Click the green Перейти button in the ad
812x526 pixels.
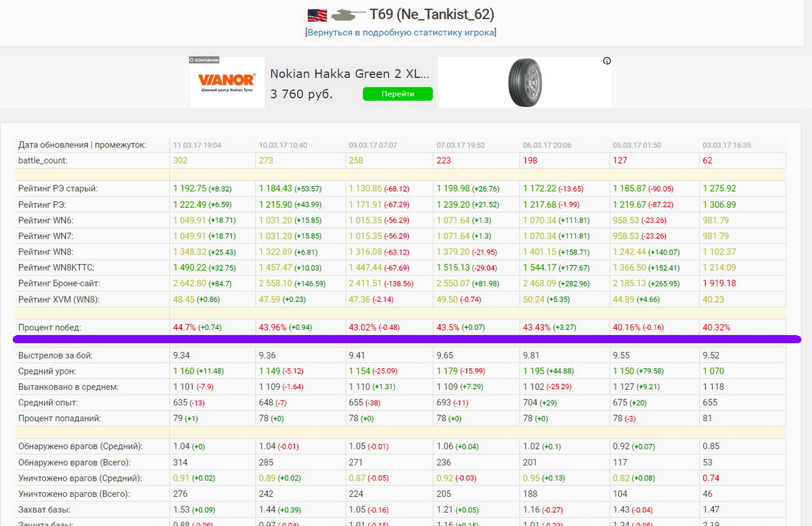[398, 94]
